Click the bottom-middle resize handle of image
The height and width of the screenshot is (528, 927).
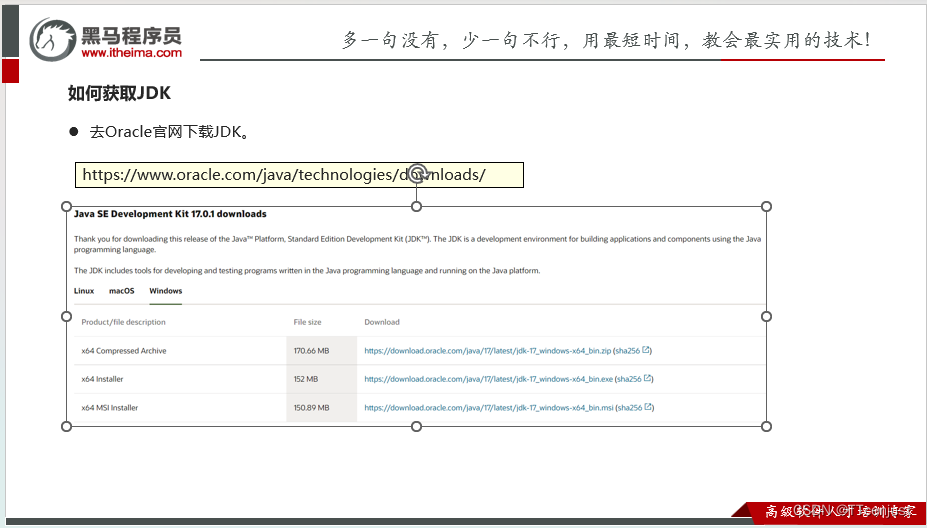point(416,426)
